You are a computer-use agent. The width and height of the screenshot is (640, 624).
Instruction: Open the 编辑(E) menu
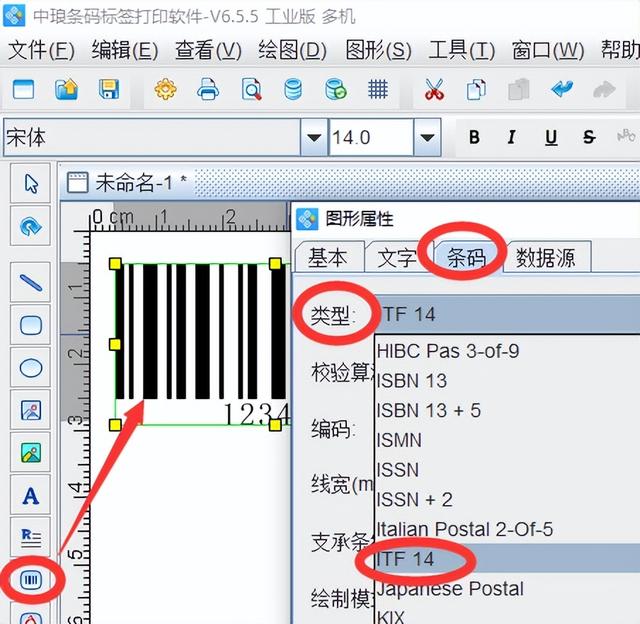(x=124, y=51)
